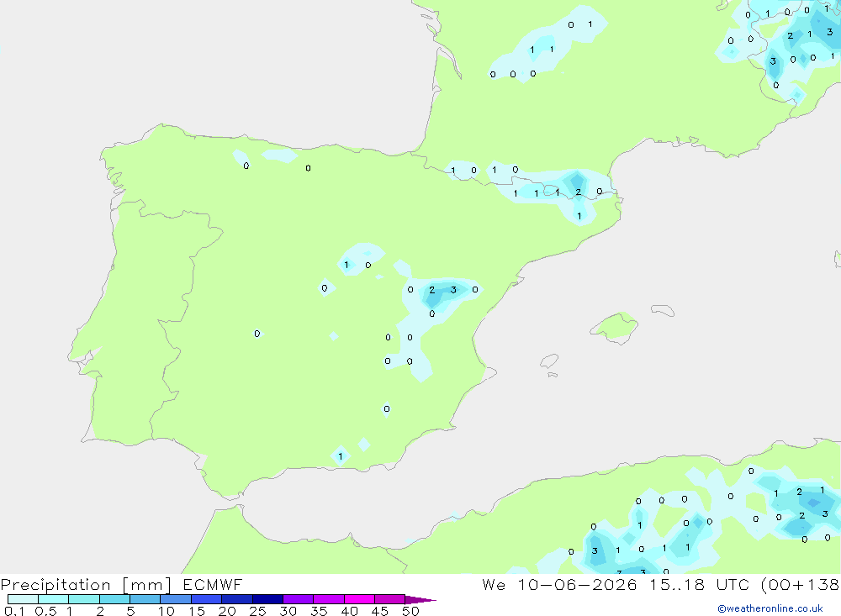Click the 25 legend scale label
Image resolution: width=841 pixels, height=616 pixels.
[258, 611]
